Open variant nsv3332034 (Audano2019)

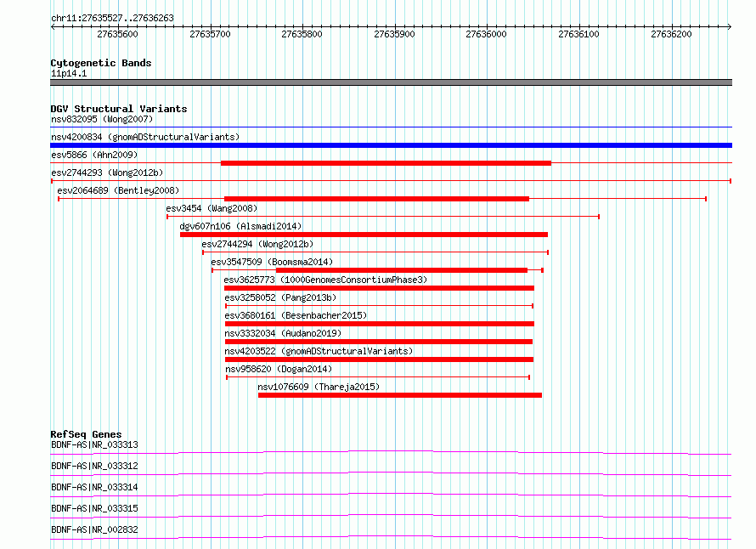pos(283,333)
